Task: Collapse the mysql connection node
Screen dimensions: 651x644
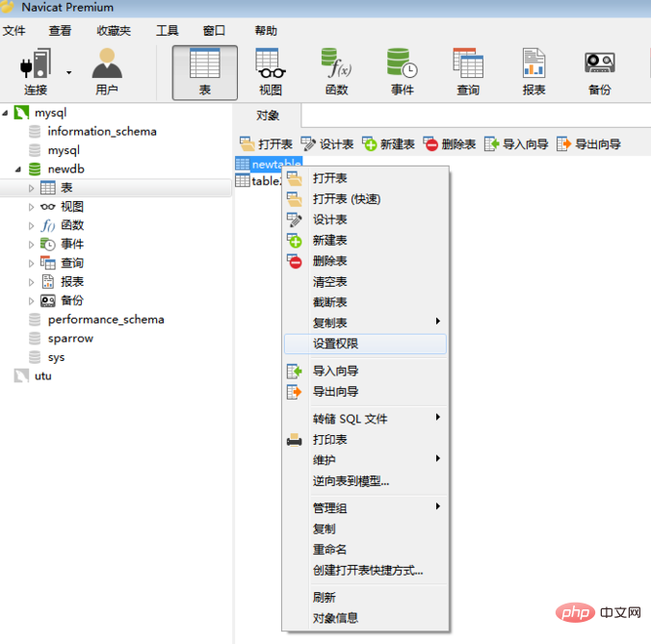Action: (5, 113)
